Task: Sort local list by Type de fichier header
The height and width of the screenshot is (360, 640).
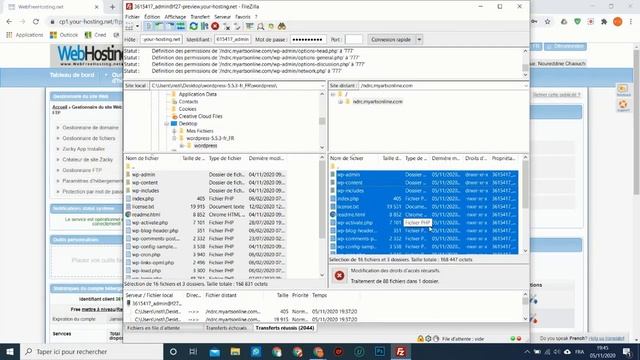Action: [x=226, y=158]
